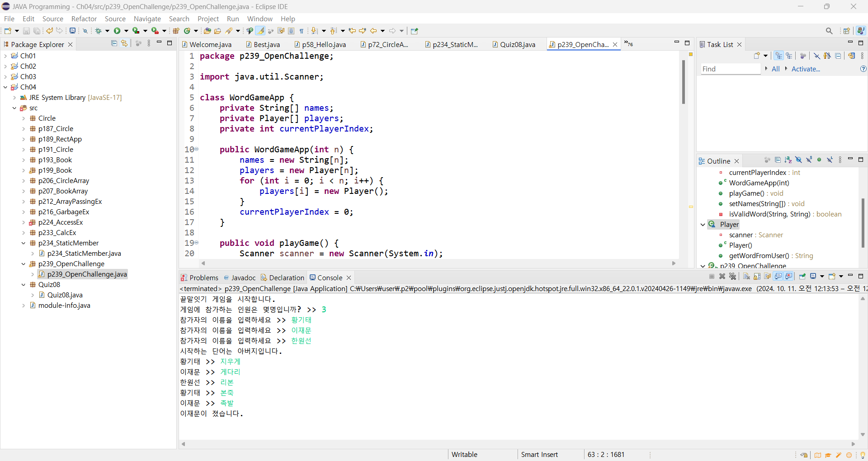868x461 pixels.
Task: Switch to the Quiz08.java editor tab
Action: click(x=514, y=44)
